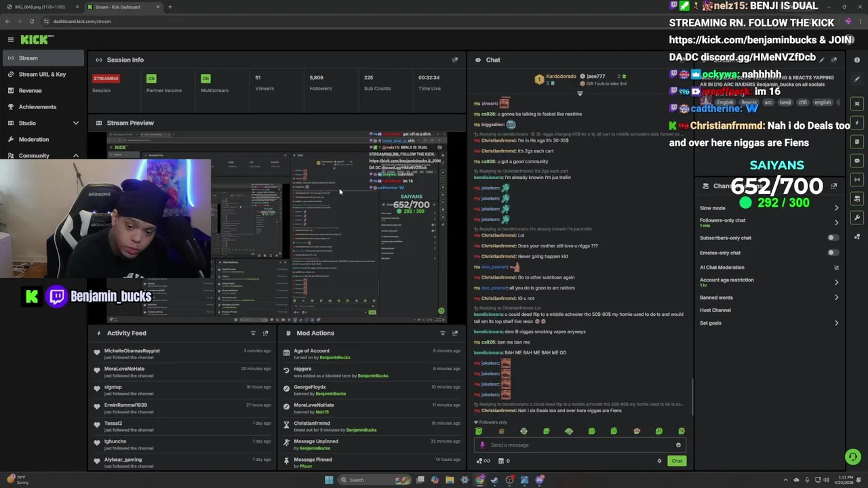
Task: Switch to IMG_0648.png browser tab
Action: click(x=41, y=7)
